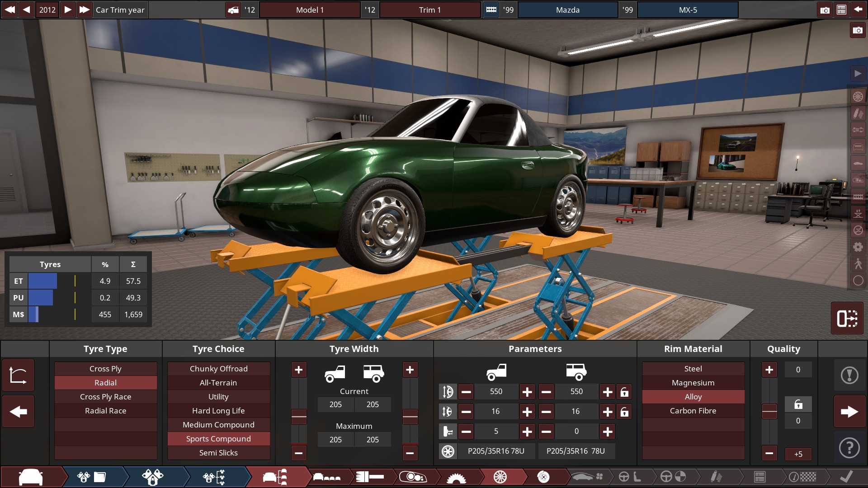Click the quality slider handle
Viewport: 868px width, 488px height.
click(769, 412)
